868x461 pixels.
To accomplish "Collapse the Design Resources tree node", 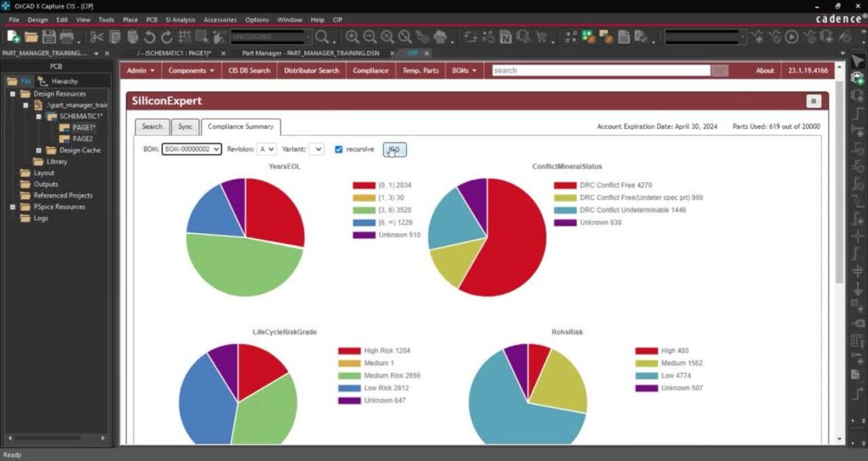I will [13, 94].
